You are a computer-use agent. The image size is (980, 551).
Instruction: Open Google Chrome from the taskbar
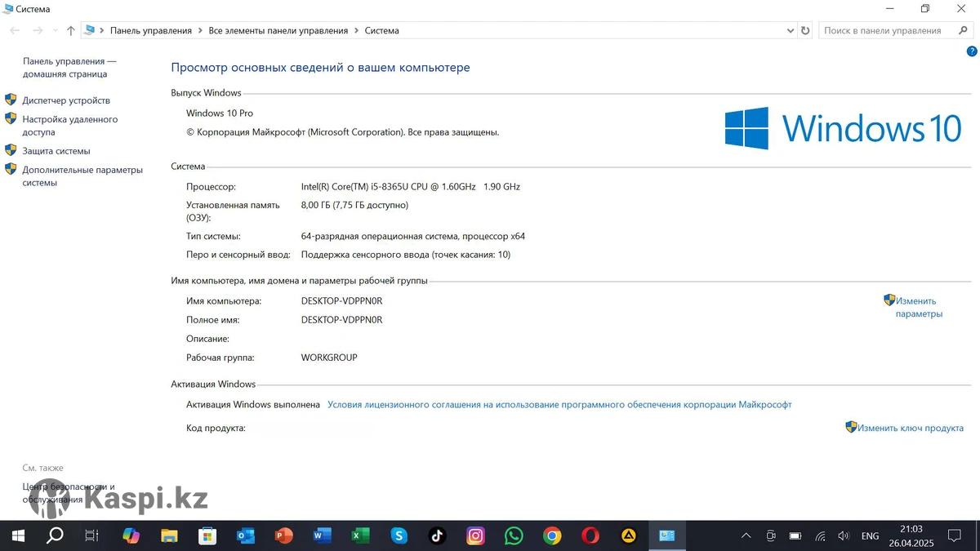[x=553, y=535]
